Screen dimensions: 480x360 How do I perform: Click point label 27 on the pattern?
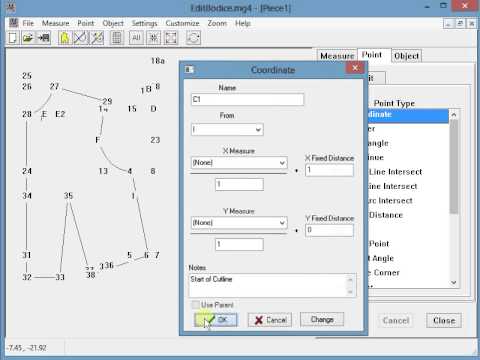[54, 86]
